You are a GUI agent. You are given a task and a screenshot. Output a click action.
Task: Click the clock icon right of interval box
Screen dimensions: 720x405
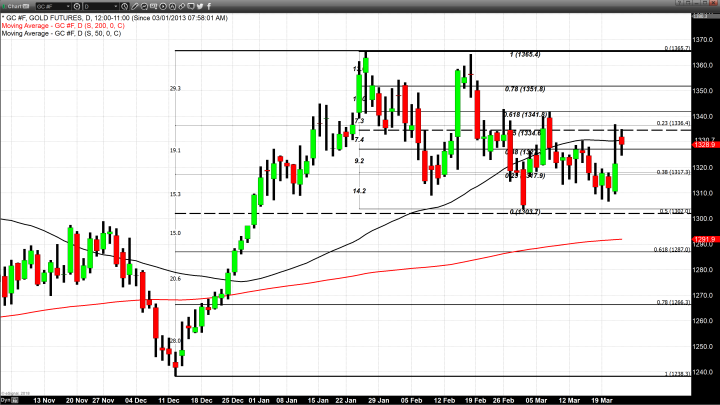coord(124,6)
